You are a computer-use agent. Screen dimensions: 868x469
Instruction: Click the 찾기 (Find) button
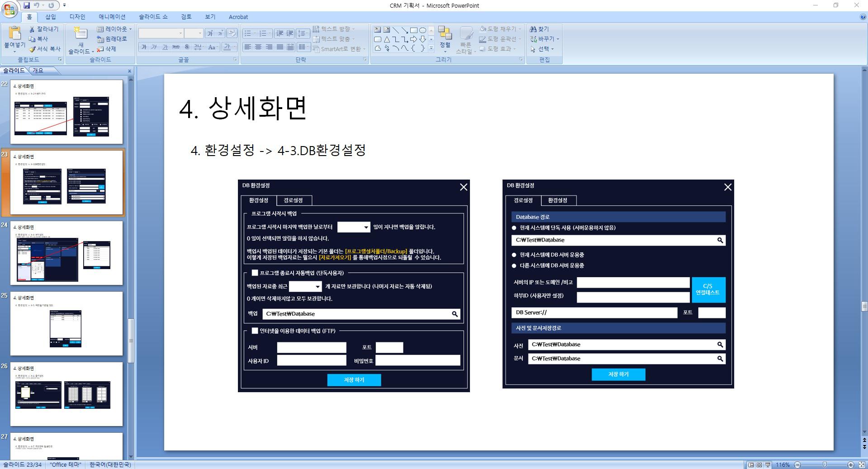[x=539, y=29]
